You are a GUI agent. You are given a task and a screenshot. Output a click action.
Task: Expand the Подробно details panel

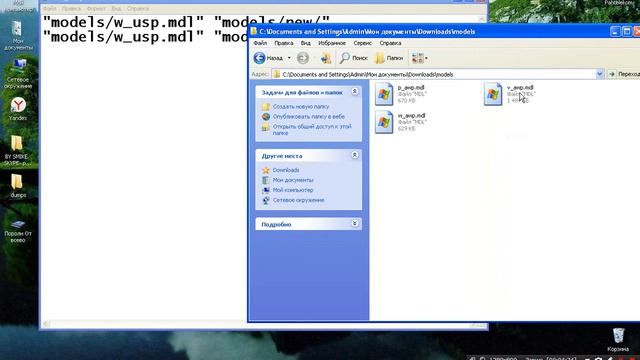(355, 223)
